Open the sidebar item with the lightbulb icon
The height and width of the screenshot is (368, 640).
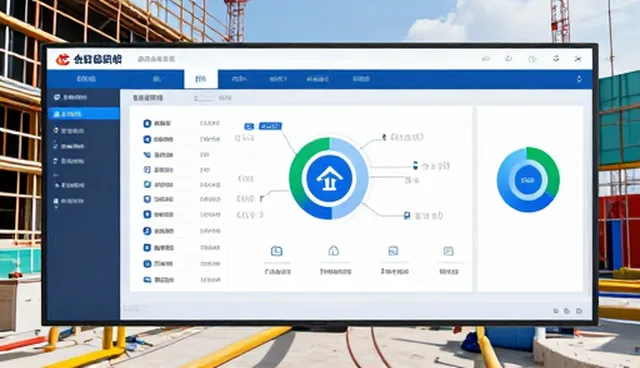[x=69, y=131]
